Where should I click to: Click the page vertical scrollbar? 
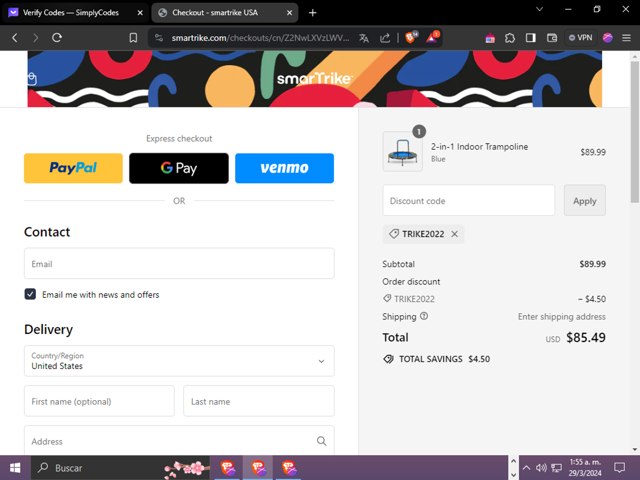634,132
